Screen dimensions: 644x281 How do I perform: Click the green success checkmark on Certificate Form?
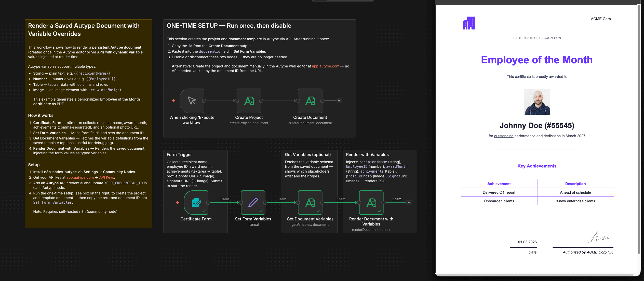[204, 211]
